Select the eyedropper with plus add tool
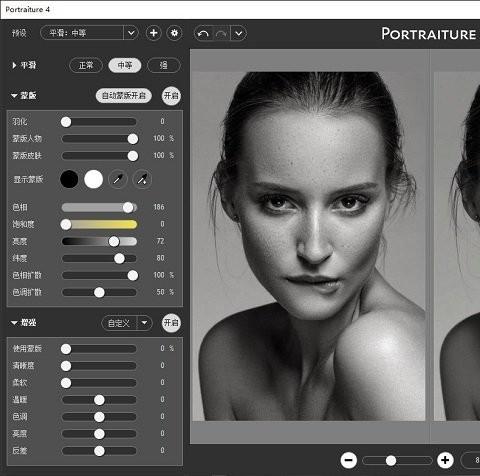This screenshot has width=480, height=476. [142, 180]
